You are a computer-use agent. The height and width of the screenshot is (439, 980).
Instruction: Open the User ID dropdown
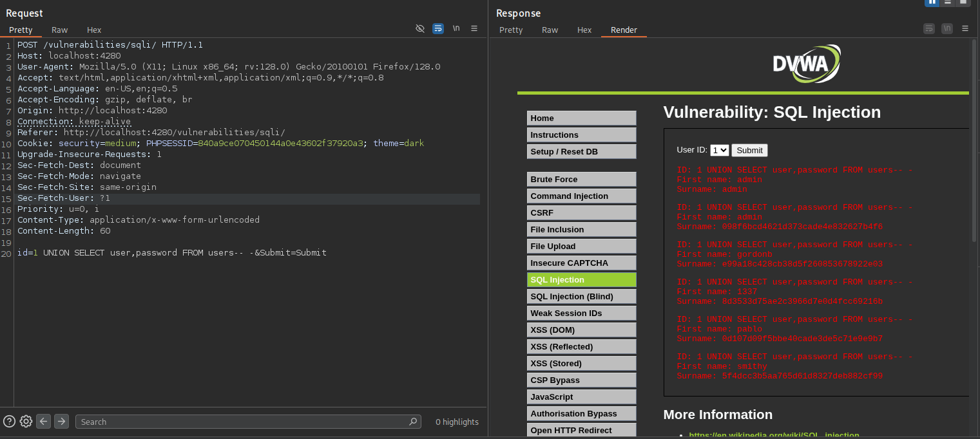point(719,150)
